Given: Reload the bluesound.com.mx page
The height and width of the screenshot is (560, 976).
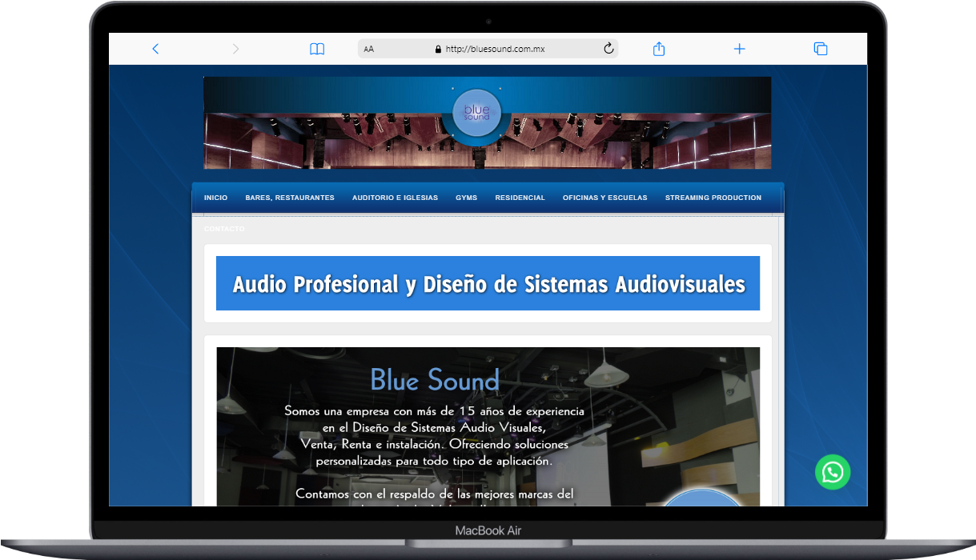Looking at the screenshot, I should [x=608, y=48].
